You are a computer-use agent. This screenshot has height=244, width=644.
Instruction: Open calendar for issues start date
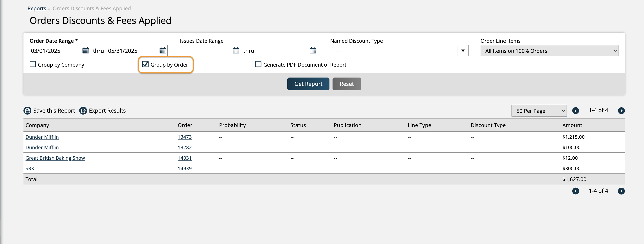tap(236, 51)
